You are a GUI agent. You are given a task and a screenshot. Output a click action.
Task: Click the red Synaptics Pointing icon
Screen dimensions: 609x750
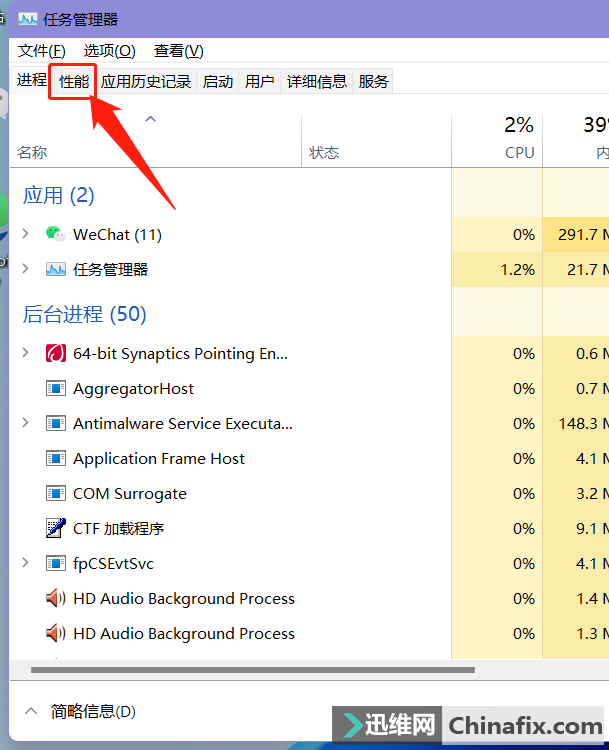click(x=55, y=353)
